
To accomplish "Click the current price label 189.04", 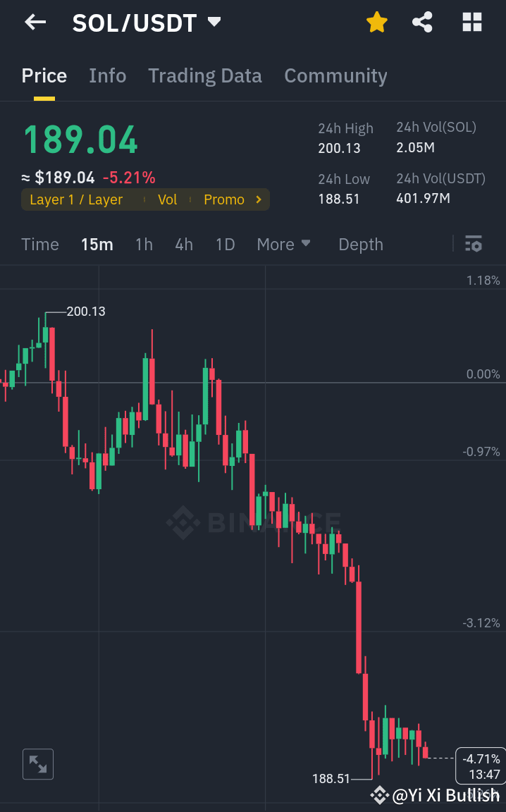I will (80, 140).
